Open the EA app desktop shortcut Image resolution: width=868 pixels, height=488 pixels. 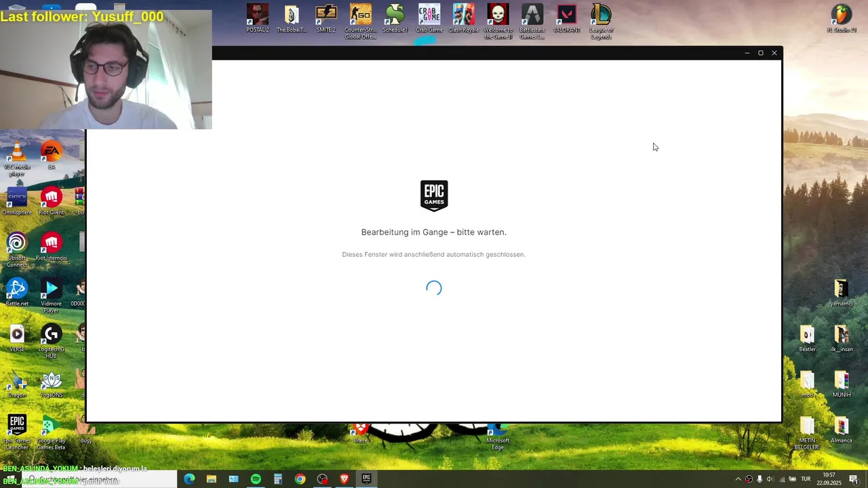51,156
